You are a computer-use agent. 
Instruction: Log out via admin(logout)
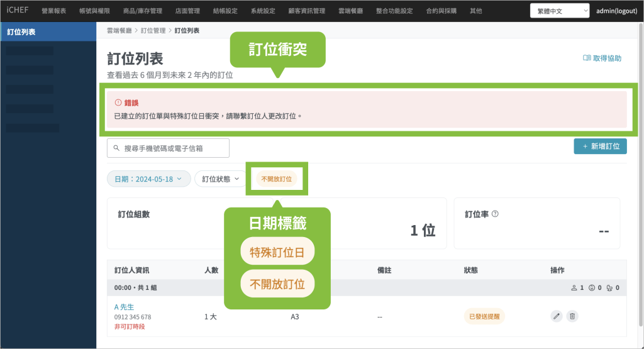(x=618, y=11)
